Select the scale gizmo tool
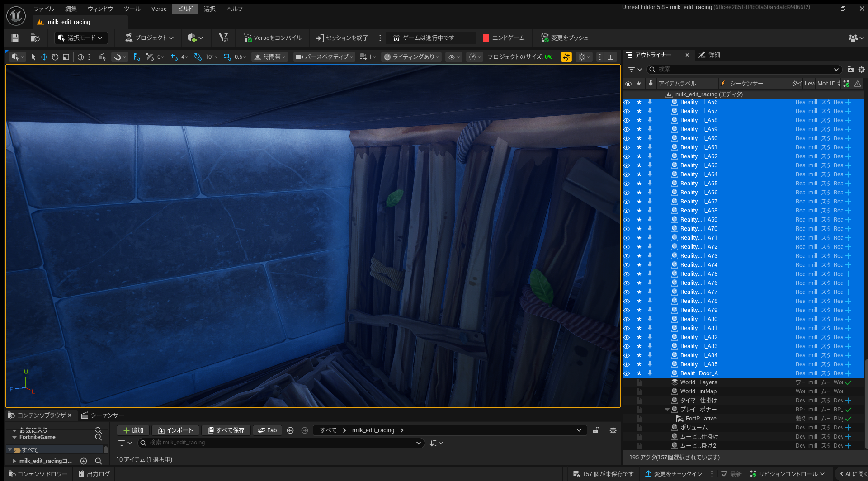Image resolution: width=868 pixels, height=481 pixels. [66, 57]
